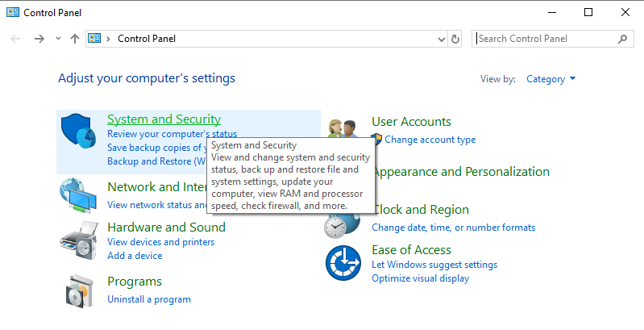Open the View by Category dropdown
Image resolution: width=644 pixels, height=330 pixels.
[x=551, y=79]
